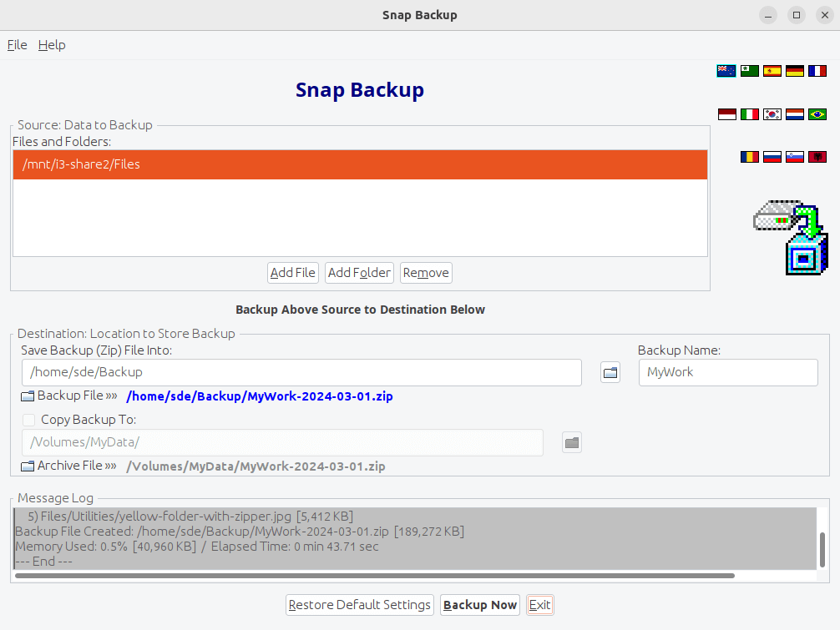
Task: Click the Exit button
Action: (539, 605)
